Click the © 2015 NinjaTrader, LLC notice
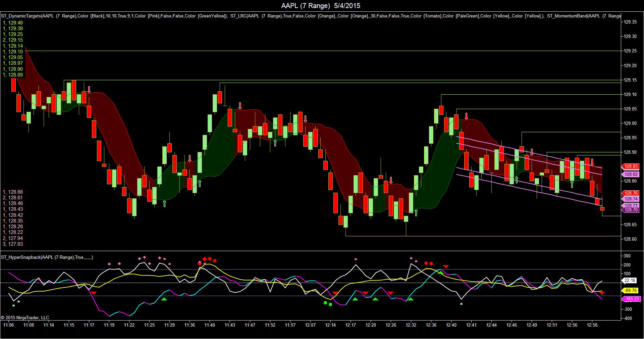 click(25, 318)
